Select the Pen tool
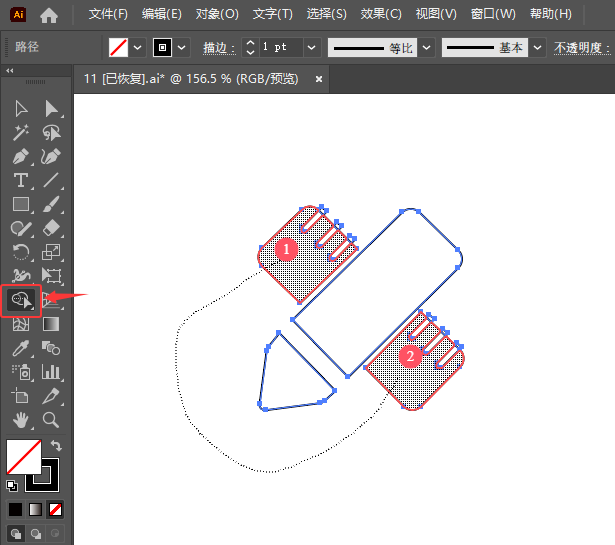The width and height of the screenshot is (615, 545). (20, 157)
